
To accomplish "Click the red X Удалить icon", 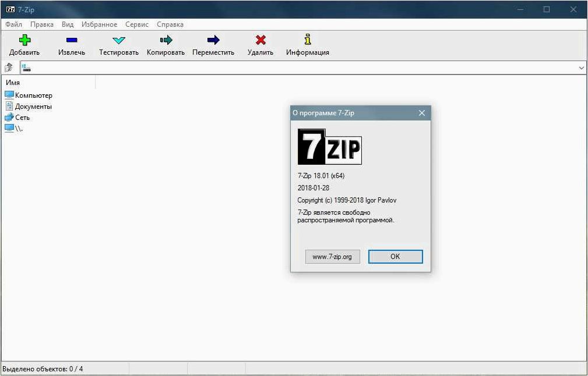I will 260,40.
